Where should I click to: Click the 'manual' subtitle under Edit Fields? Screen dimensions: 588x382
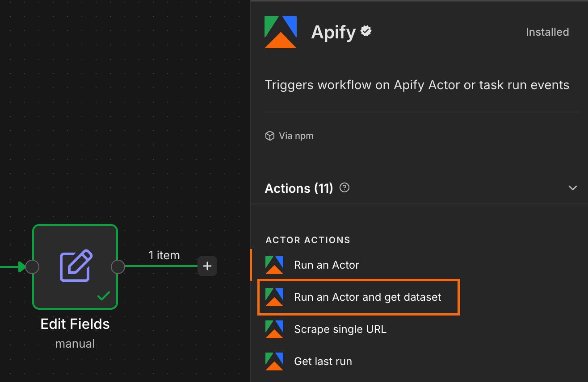coord(75,344)
